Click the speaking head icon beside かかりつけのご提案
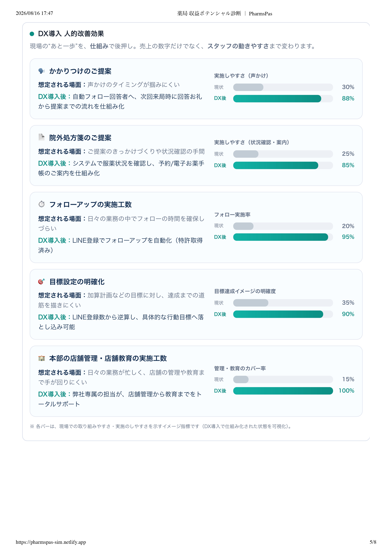 coord(42,71)
